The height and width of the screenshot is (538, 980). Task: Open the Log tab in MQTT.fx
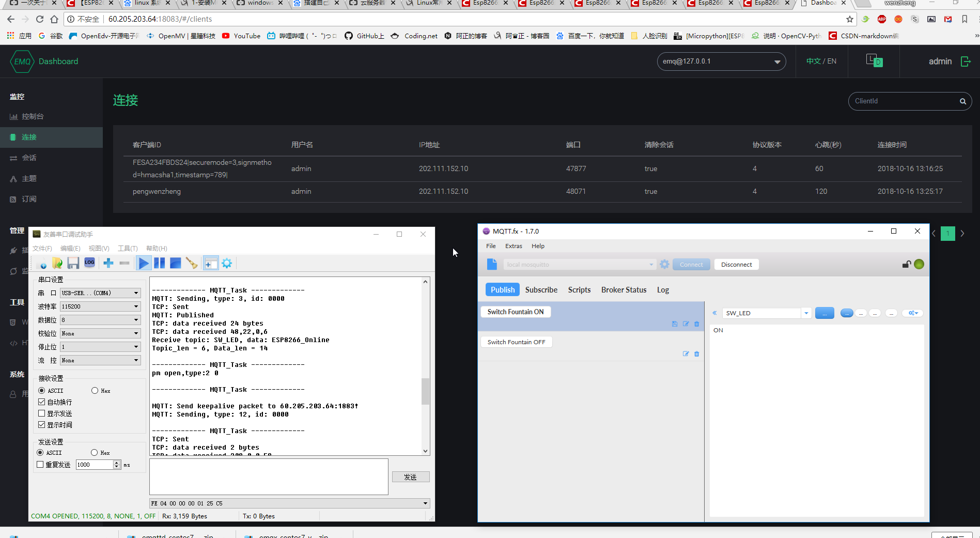point(663,290)
